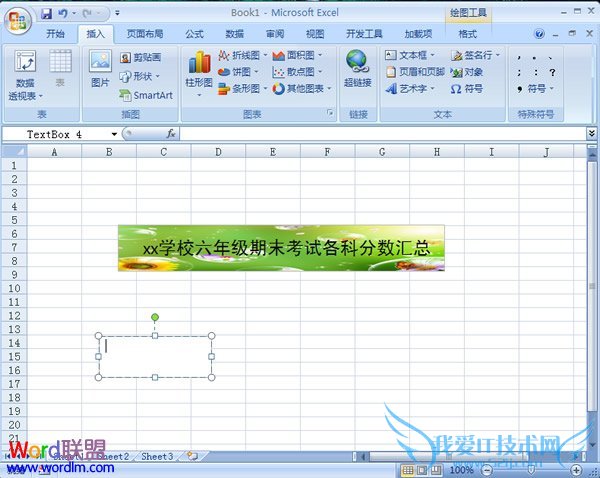This screenshot has height=478, width=600.
Task: Open the scatter chart (散点图) dropdown
Action: point(297,72)
